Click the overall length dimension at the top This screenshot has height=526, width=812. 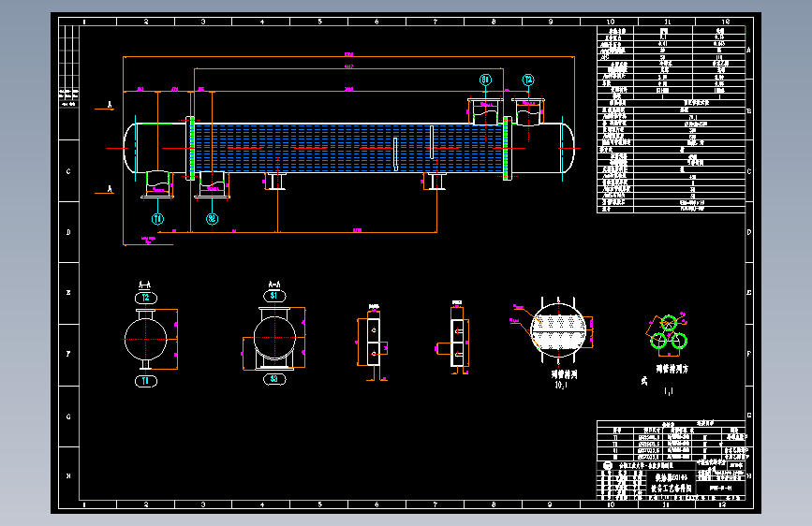pyautogui.click(x=348, y=55)
